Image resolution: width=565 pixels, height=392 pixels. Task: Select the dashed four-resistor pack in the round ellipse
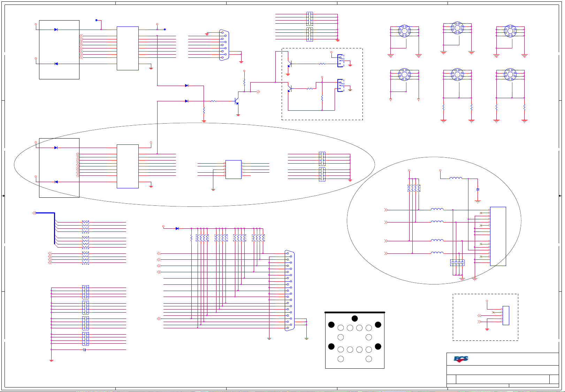tap(414, 188)
